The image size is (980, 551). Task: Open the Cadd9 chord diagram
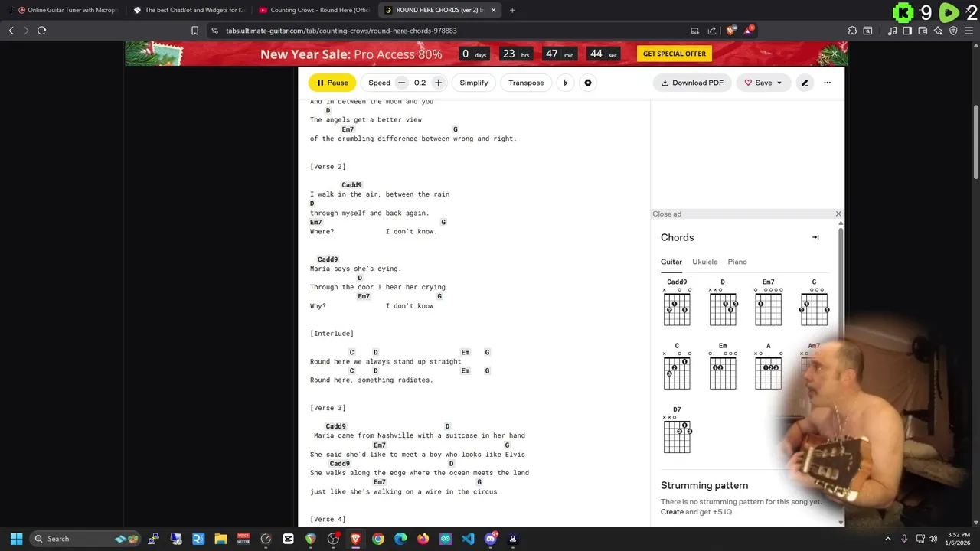coord(677,303)
